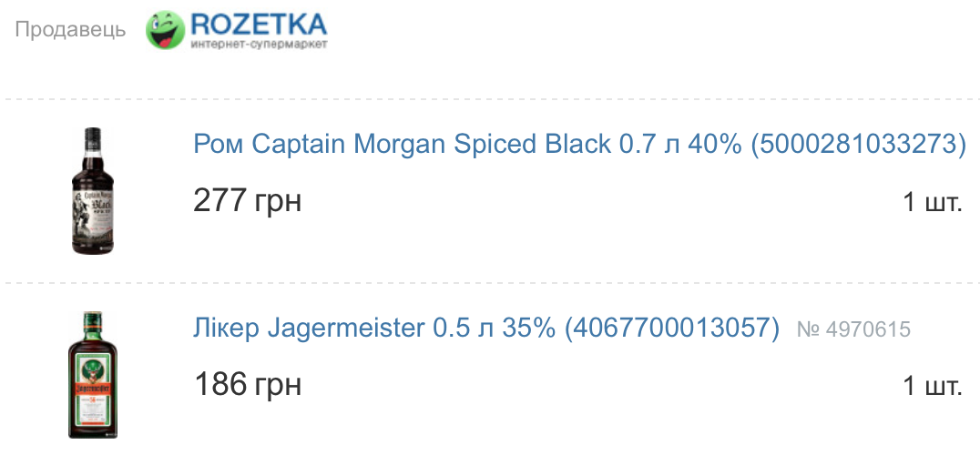
Task: Select the item number № 4970615
Action: 853,329
